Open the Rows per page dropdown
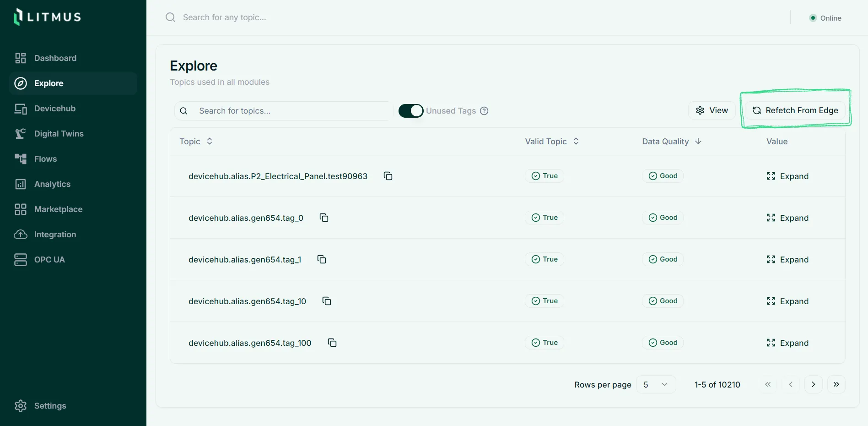Screen dimensions: 868x426 click(656, 384)
